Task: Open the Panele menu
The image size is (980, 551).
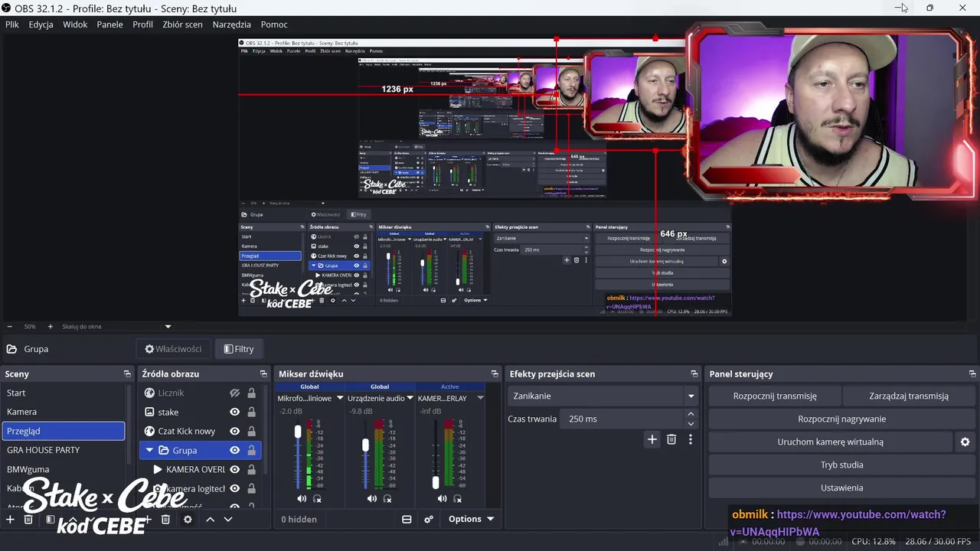Action: point(110,24)
